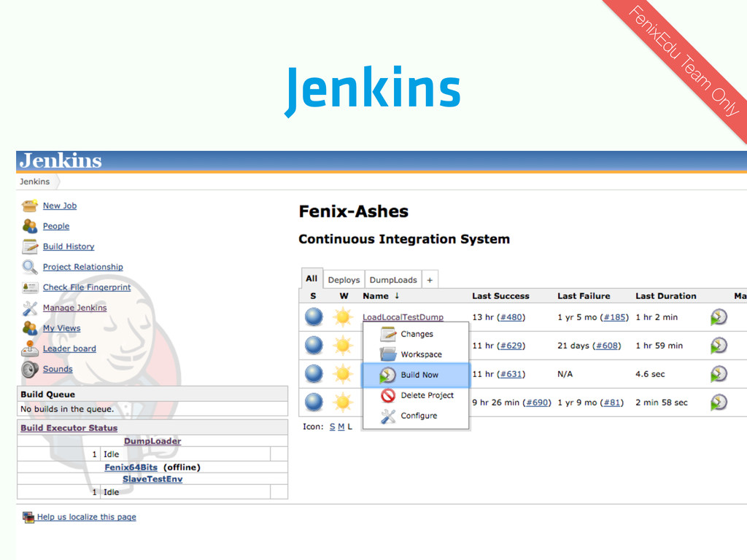Open the Sounds link
Image resolution: width=747 pixels, height=560 pixels.
tap(58, 369)
